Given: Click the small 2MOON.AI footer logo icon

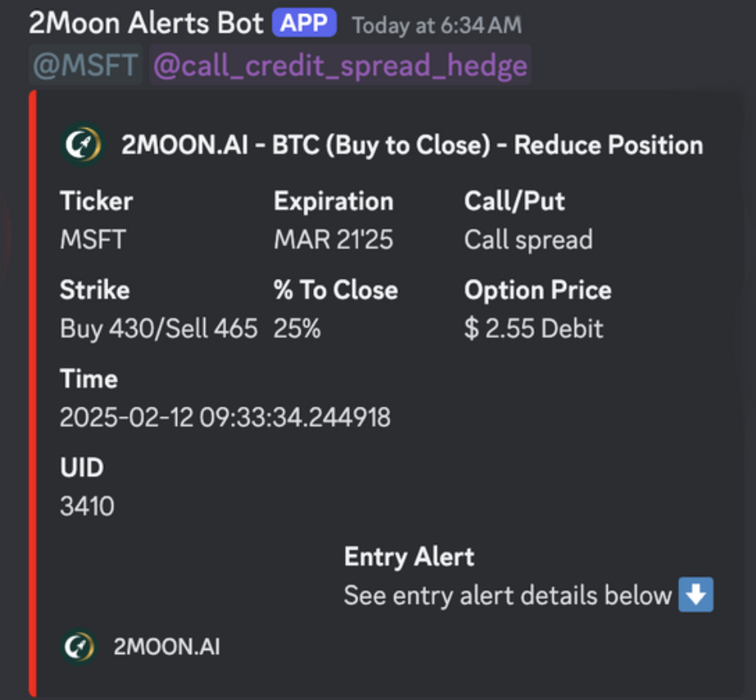Looking at the screenshot, I should (x=82, y=647).
